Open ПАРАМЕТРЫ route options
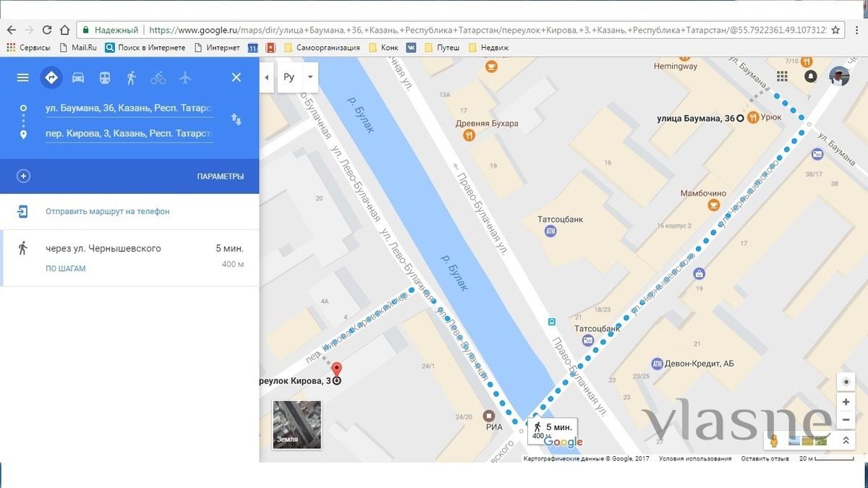The width and height of the screenshot is (868, 488). point(220,176)
